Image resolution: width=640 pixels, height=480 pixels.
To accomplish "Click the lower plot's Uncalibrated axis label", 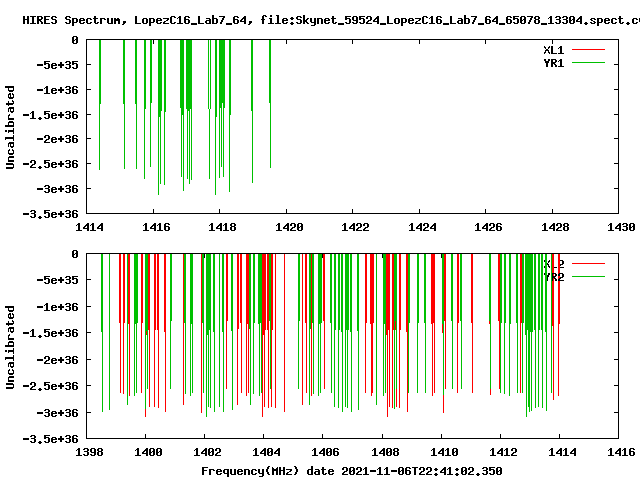I will click(10, 347).
